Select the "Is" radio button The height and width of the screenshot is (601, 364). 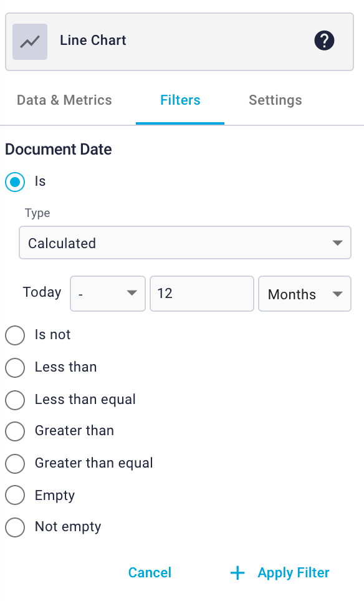click(x=15, y=182)
